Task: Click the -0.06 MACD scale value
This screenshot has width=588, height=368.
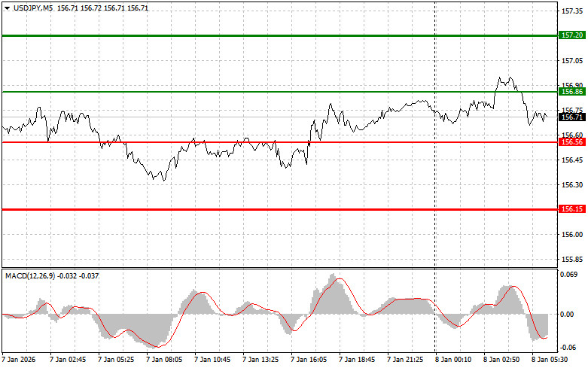Action: pos(568,348)
